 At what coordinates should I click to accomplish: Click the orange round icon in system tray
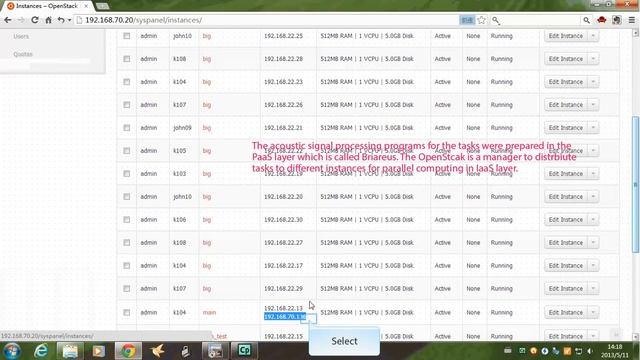[533, 351]
